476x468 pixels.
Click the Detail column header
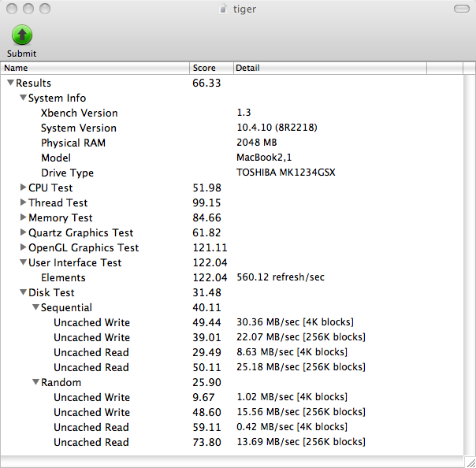pyautogui.click(x=330, y=68)
